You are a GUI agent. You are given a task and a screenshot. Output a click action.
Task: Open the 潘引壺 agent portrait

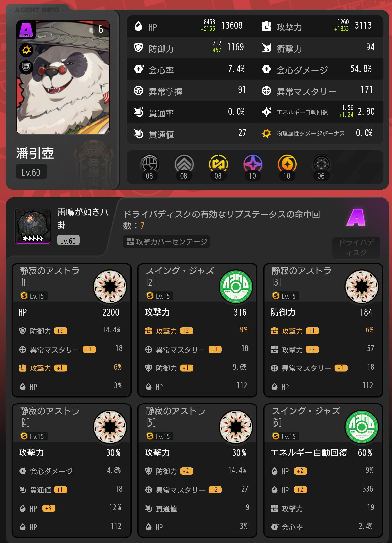[63, 77]
